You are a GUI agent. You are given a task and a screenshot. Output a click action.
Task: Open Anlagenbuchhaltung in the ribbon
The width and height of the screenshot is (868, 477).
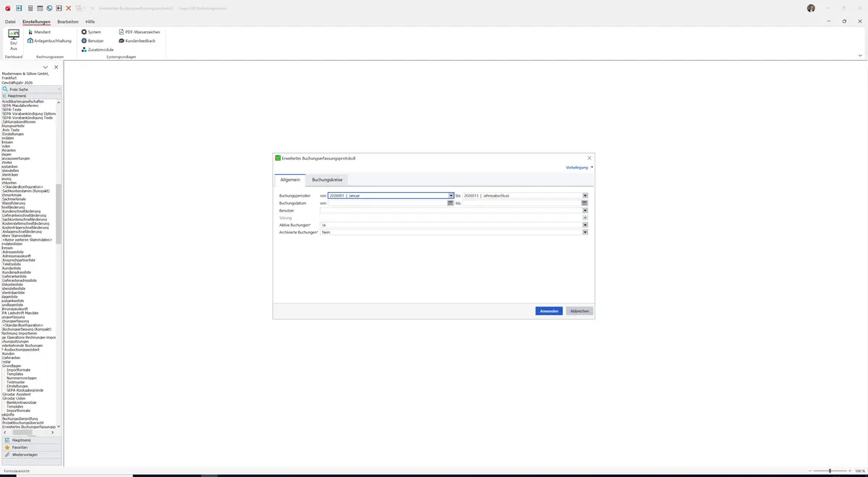pos(50,40)
